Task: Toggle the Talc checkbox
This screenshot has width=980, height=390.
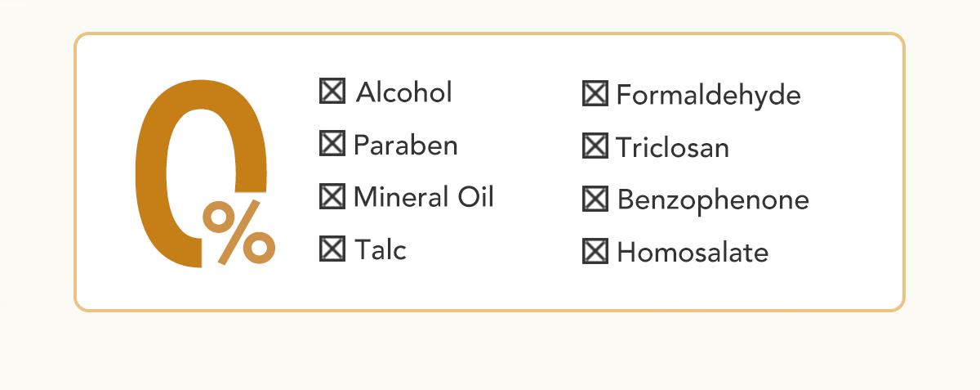Action: pyautogui.click(x=332, y=249)
